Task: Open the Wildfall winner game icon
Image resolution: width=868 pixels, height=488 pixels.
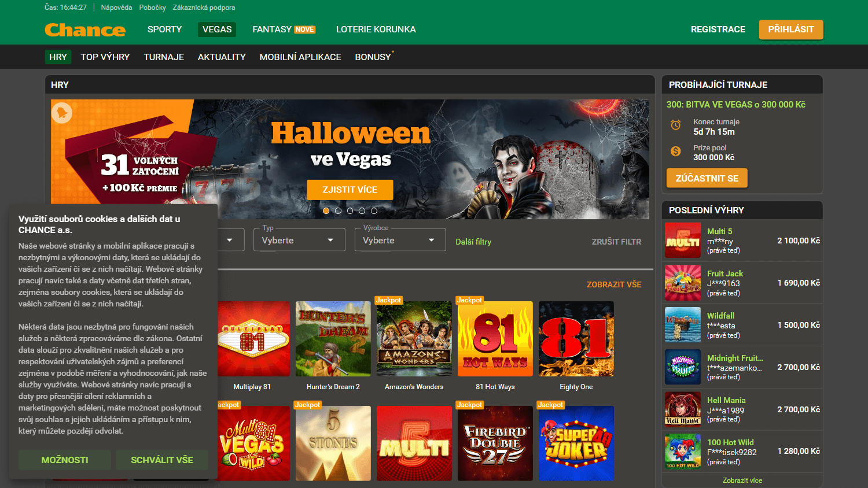Action: coord(683,325)
